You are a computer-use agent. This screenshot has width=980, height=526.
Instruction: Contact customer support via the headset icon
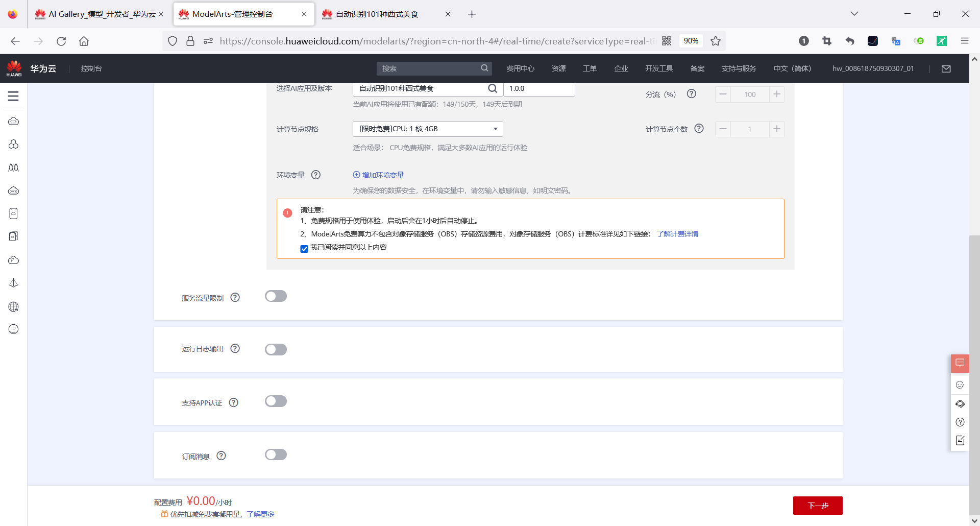coord(960,404)
